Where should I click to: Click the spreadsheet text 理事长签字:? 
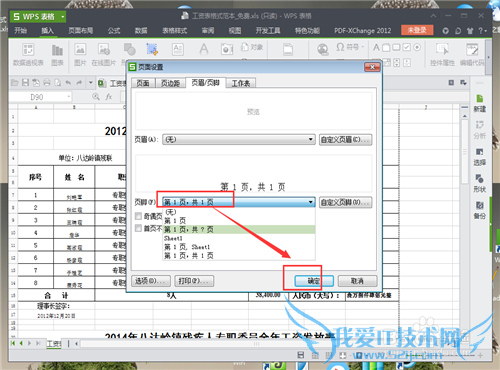click(53, 306)
